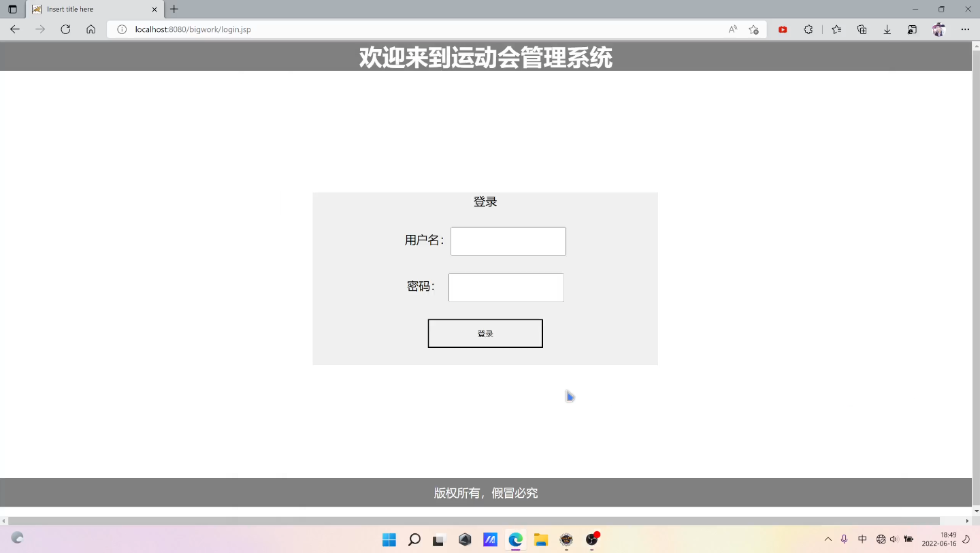This screenshot has width=980, height=553.
Task: Select the Read aloud icon in the toolbar
Action: (732, 29)
